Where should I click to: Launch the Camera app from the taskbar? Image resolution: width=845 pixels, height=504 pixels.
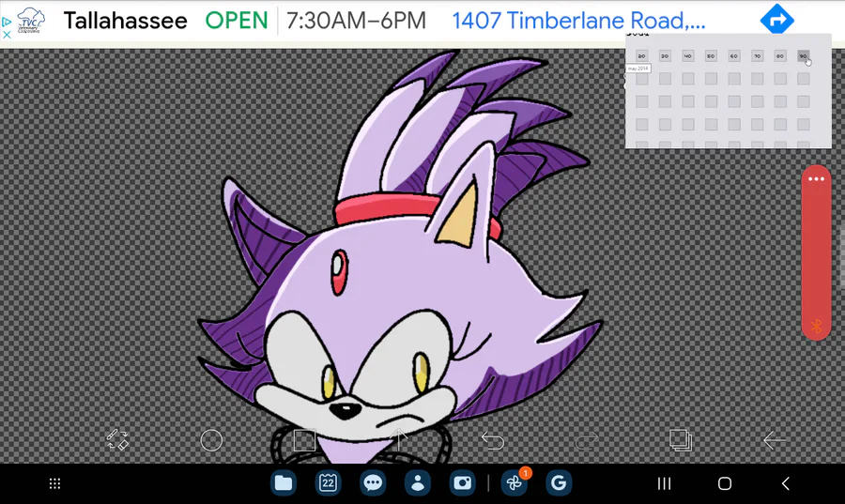pyautogui.click(x=462, y=483)
